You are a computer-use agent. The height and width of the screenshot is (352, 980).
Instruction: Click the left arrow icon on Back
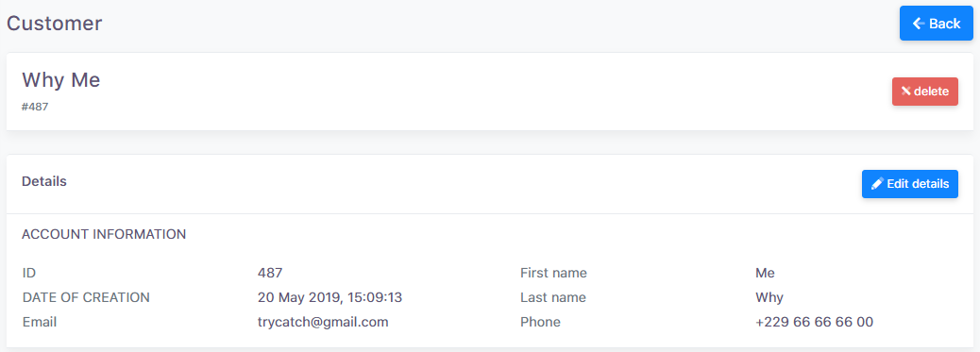(918, 24)
